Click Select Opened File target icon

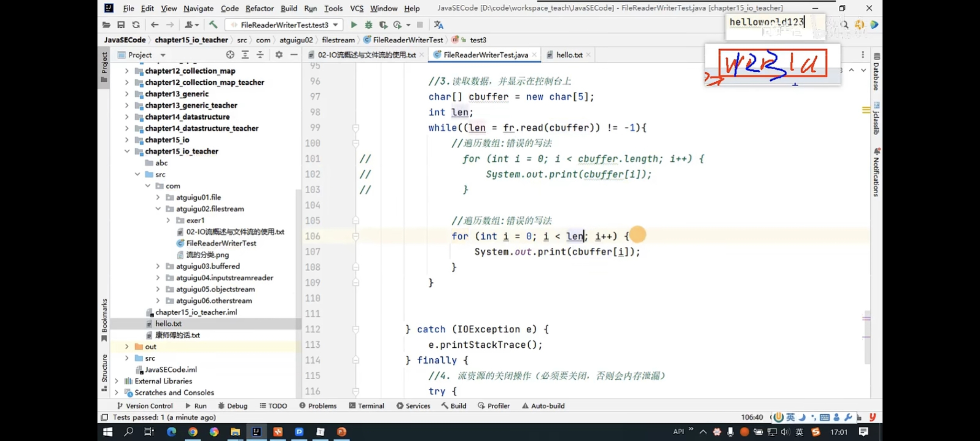click(x=230, y=55)
